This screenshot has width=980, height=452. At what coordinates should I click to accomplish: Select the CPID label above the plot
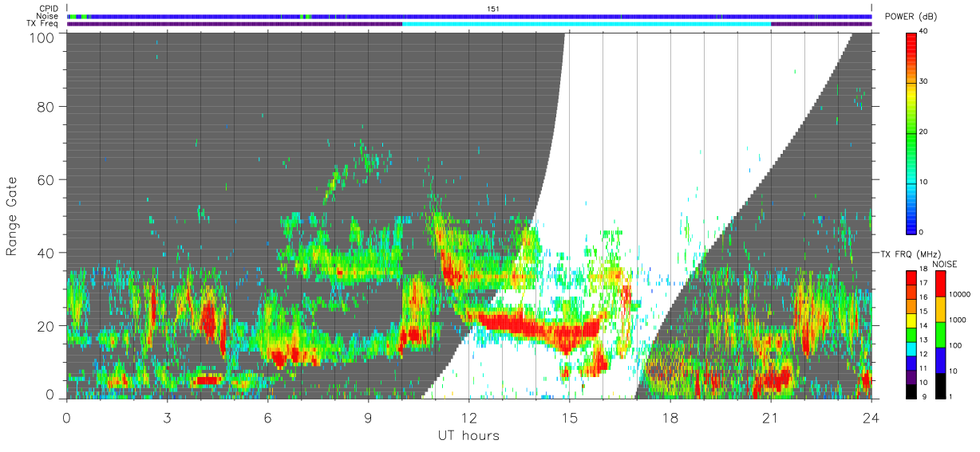[x=49, y=9]
